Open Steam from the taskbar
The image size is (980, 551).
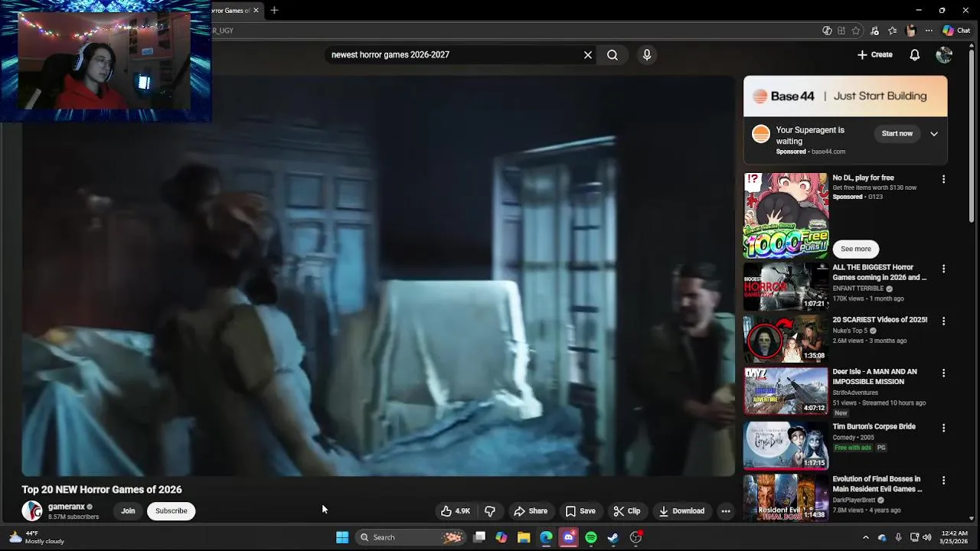pyautogui.click(x=612, y=537)
